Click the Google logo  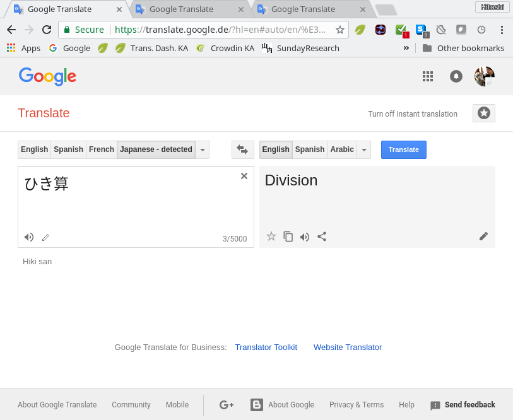click(47, 76)
